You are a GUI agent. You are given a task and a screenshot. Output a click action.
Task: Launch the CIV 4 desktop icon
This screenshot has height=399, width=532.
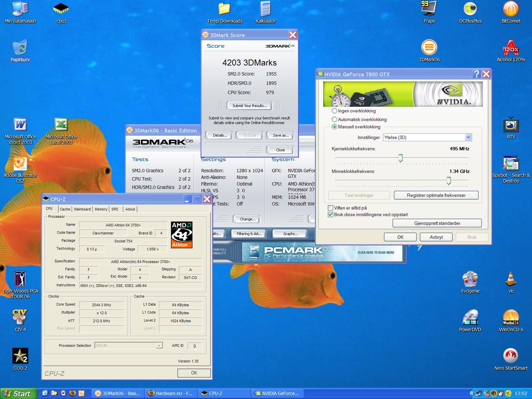click(x=20, y=321)
